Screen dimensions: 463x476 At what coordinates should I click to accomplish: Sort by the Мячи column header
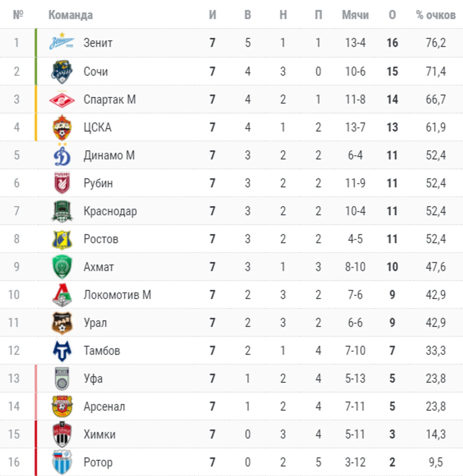pyautogui.click(x=355, y=15)
